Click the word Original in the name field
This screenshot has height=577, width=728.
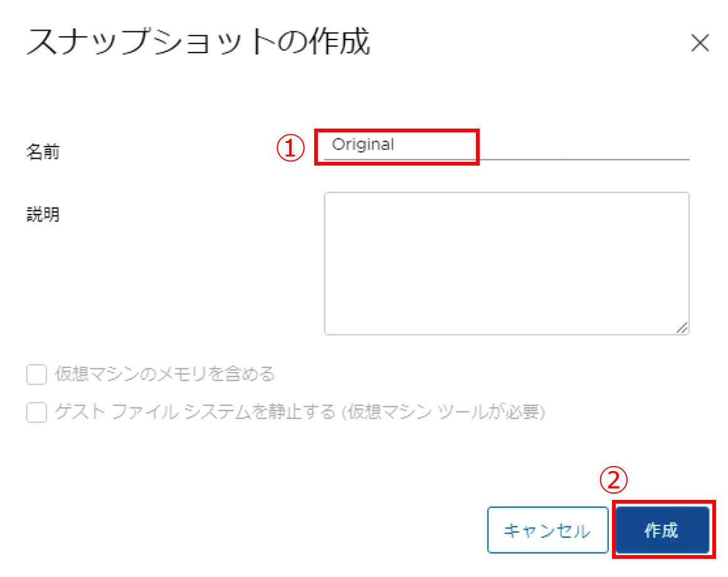(x=363, y=145)
